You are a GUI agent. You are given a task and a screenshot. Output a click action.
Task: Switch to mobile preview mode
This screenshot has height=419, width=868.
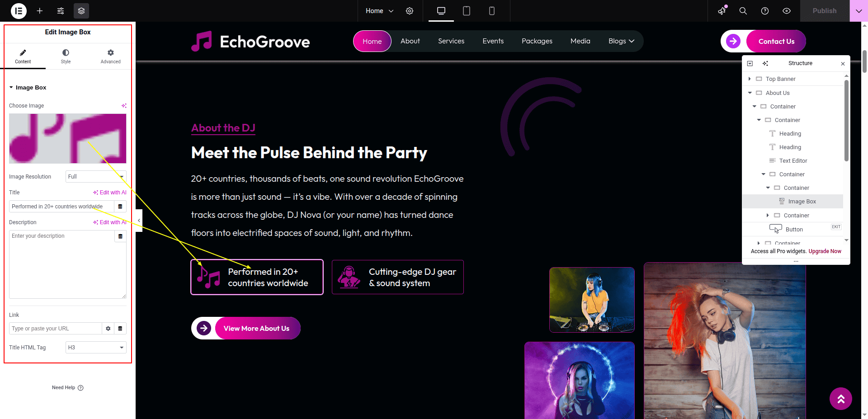(x=492, y=11)
